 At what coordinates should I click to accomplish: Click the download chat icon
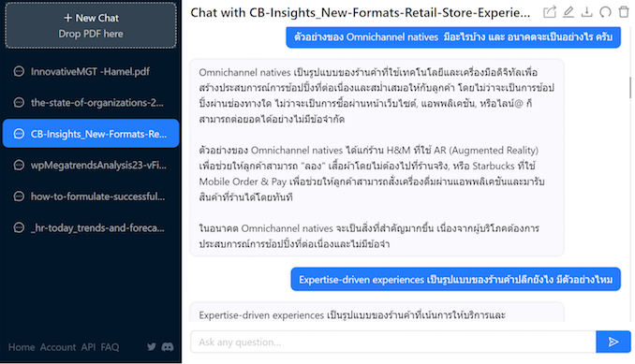[x=586, y=12]
